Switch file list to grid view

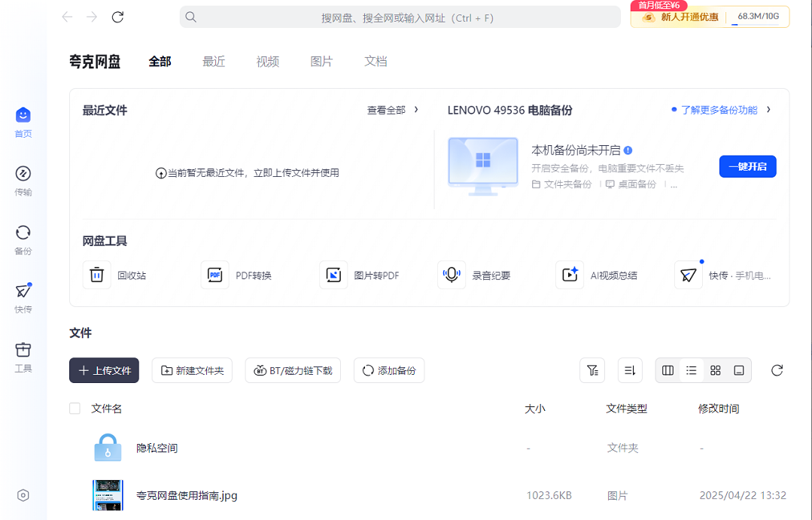[x=716, y=370]
